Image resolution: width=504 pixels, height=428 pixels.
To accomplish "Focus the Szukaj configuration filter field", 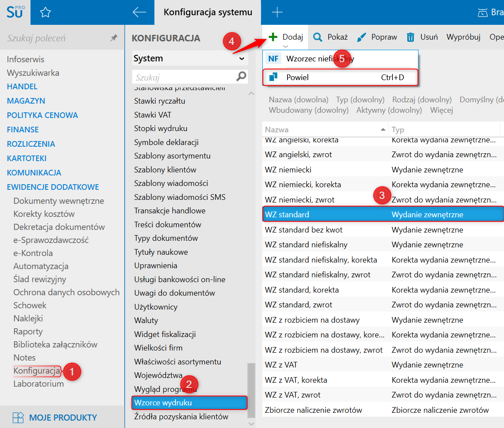I will click(184, 77).
